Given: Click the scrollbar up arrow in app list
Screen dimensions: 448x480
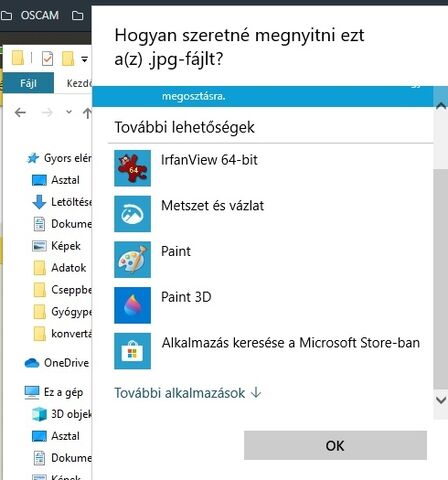Looking at the screenshot, I should (441, 106).
